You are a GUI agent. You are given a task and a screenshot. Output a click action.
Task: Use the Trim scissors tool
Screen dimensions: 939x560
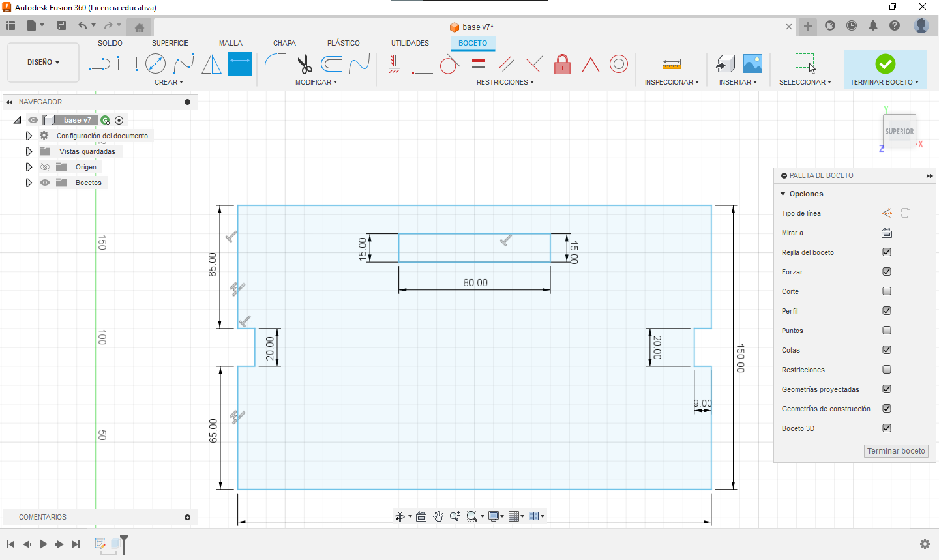point(303,64)
